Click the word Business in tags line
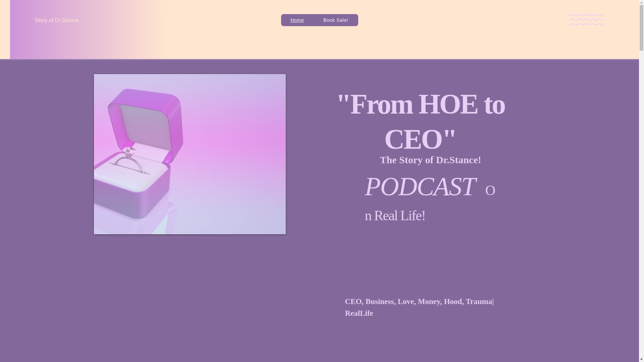Image resolution: width=644 pixels, height=362 pixels. pos(379,301)
